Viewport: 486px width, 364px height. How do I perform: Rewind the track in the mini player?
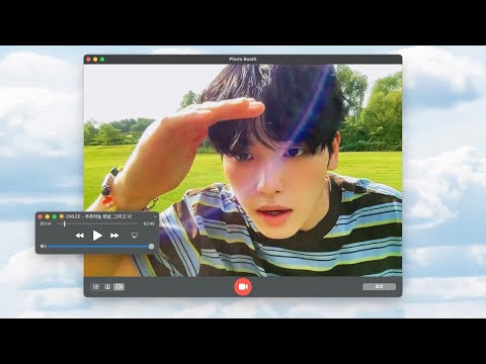click(x=80, y=236)
